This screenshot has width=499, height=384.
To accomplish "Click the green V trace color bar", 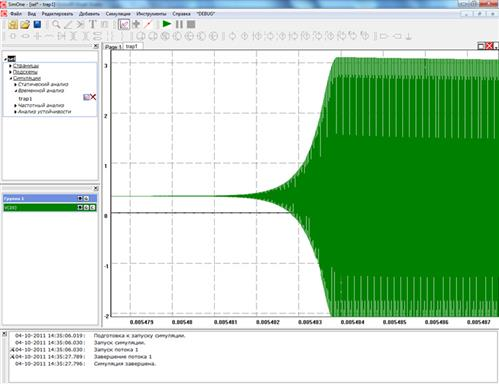I will click(40, 207).
